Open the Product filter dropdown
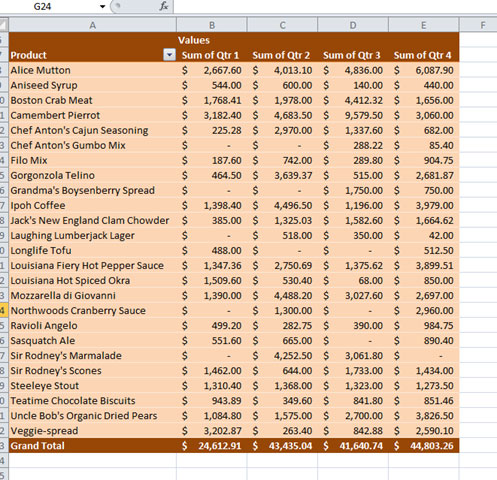Screen dimensions: 497x480 tap(169, 55)
